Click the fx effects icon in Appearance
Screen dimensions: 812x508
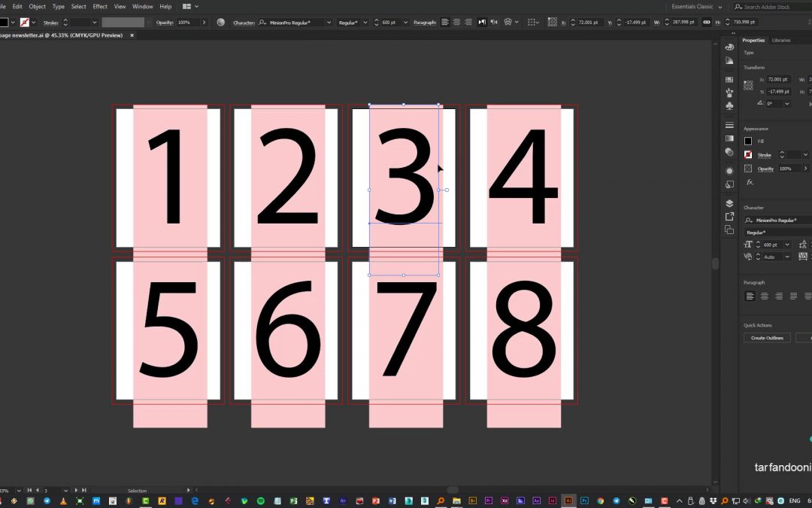coord(750,182)
